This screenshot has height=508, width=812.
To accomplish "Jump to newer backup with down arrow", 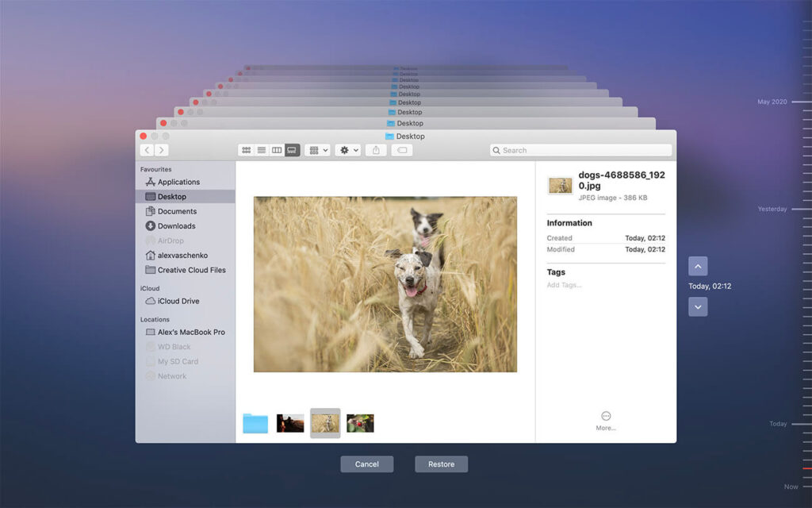I will 698,306.
